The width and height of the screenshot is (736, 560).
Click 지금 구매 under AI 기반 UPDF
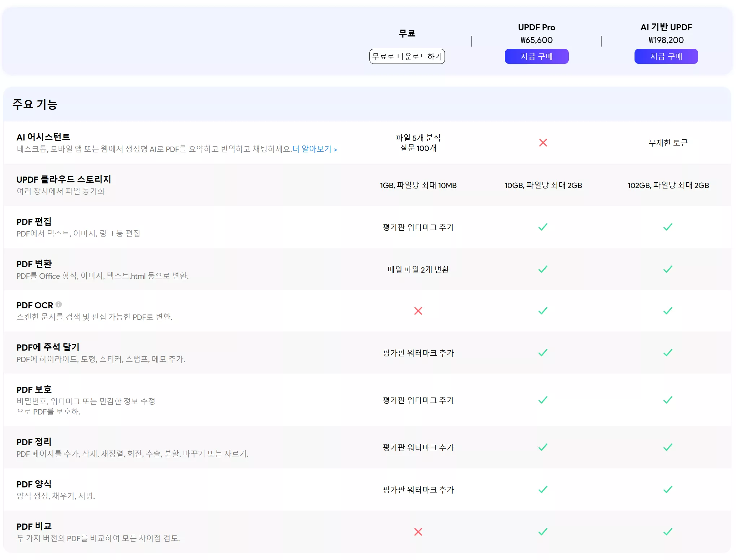(666, 56)
